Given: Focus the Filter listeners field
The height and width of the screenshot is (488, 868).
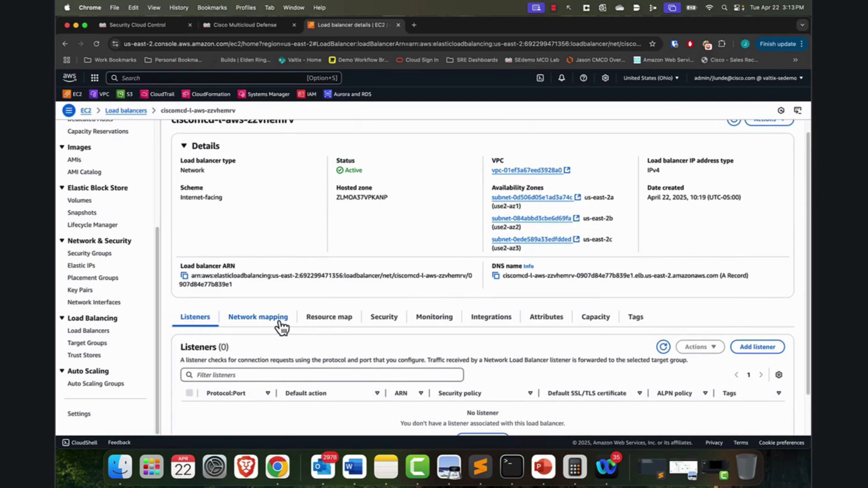Looking at the screenshot, I should pos(322,375).
